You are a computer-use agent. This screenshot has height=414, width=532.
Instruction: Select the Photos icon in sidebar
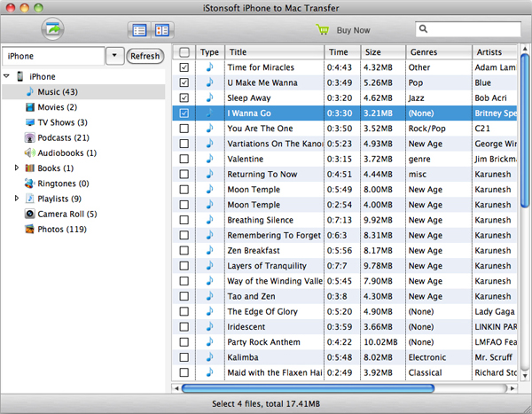(x=29, y=229)
